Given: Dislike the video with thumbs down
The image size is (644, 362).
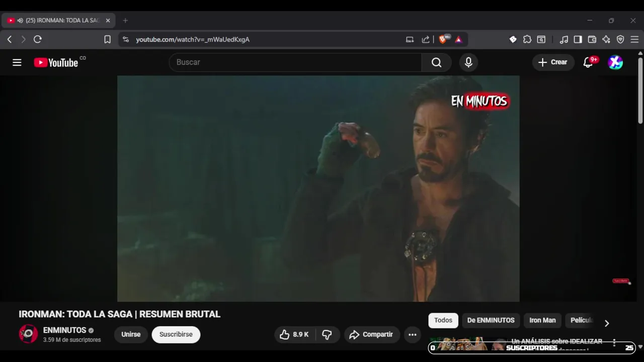Looking at the screenshot, I should 327,335.
